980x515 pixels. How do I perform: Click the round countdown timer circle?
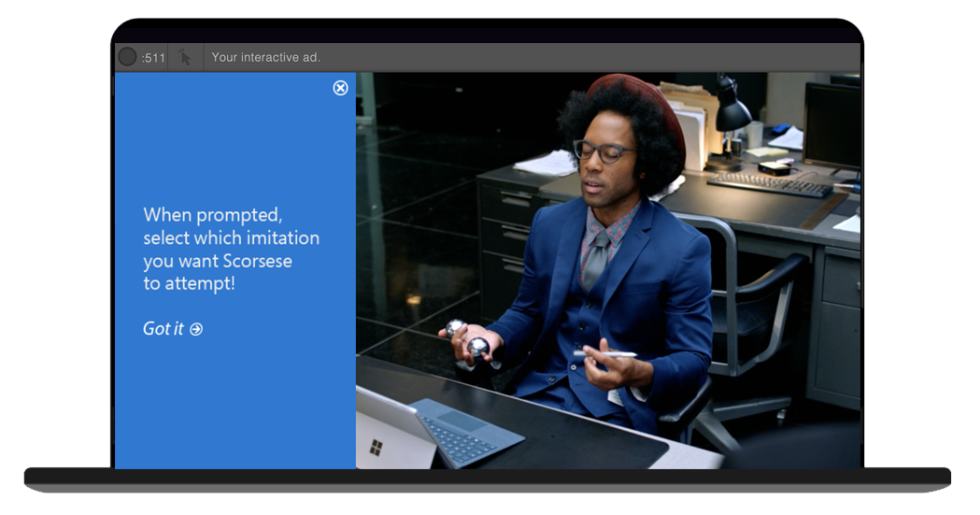127,57
